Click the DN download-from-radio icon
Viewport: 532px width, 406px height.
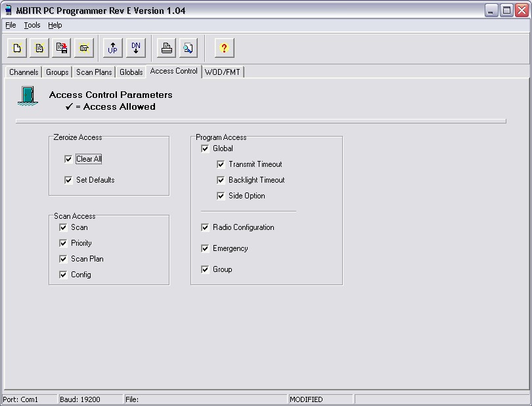pos(135,48)
